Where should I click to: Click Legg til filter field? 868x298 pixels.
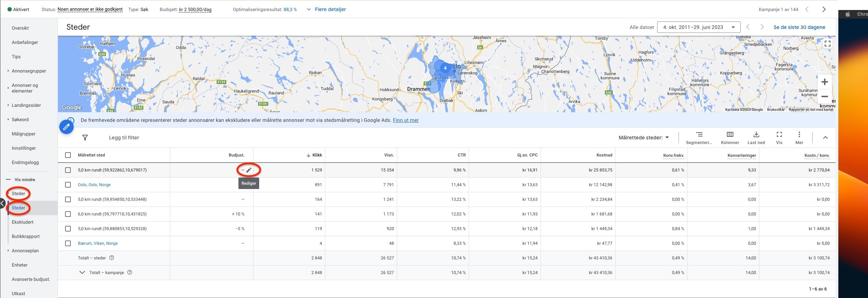[x=124, y=138]
